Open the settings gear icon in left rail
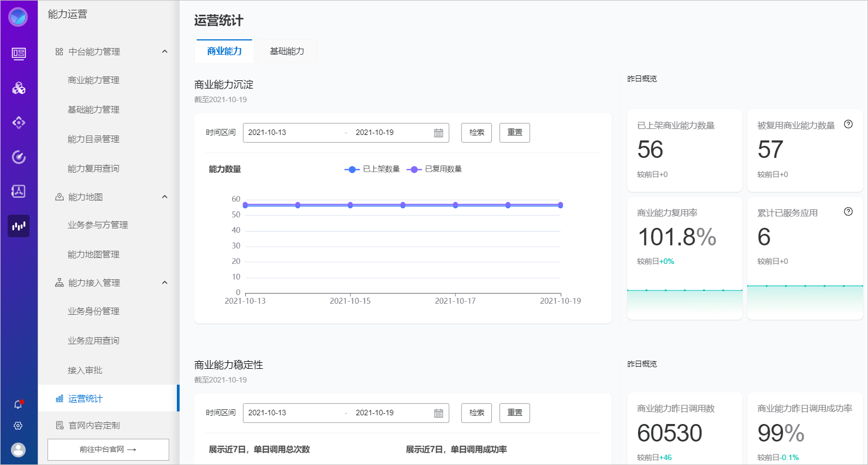Image resolution: width=868 pixels, height=465 pixels. [x=18, y=426]
